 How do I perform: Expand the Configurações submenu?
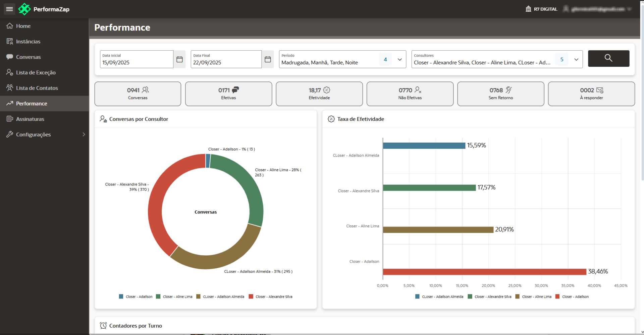pos(84,134)
